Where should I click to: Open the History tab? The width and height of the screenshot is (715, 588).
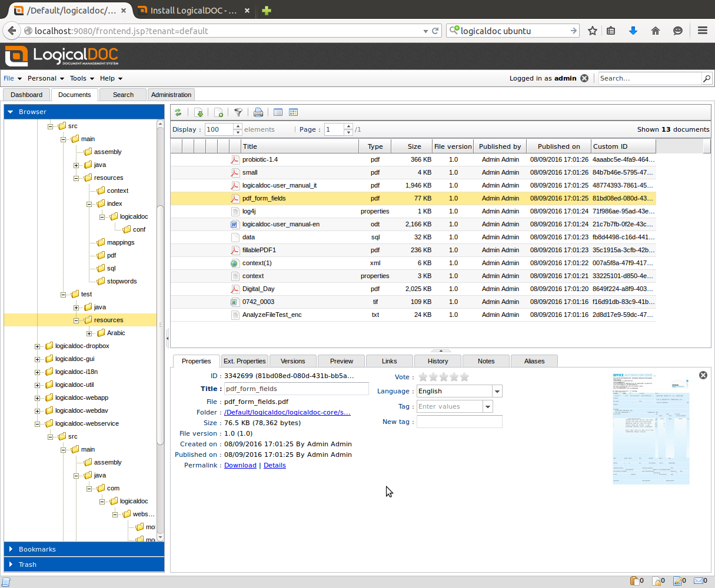pyautogui.click(x=438, y=361)
